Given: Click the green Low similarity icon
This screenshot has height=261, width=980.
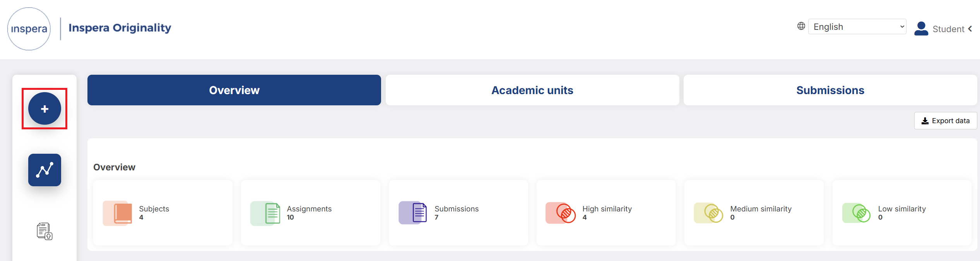Looking at the screenshot, I should pos(857,213).
